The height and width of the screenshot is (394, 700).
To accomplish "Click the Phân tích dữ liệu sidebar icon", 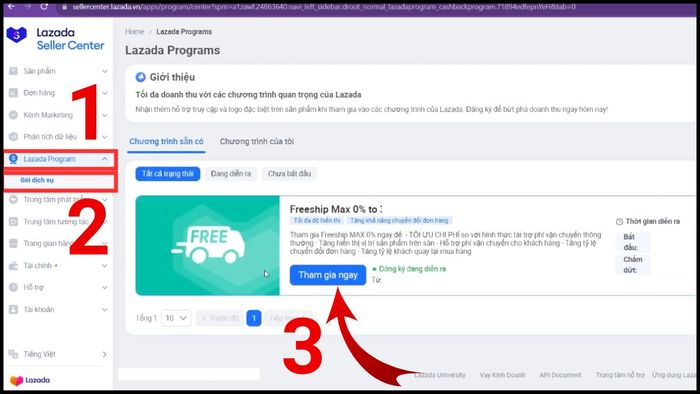I will click(13, 137).
